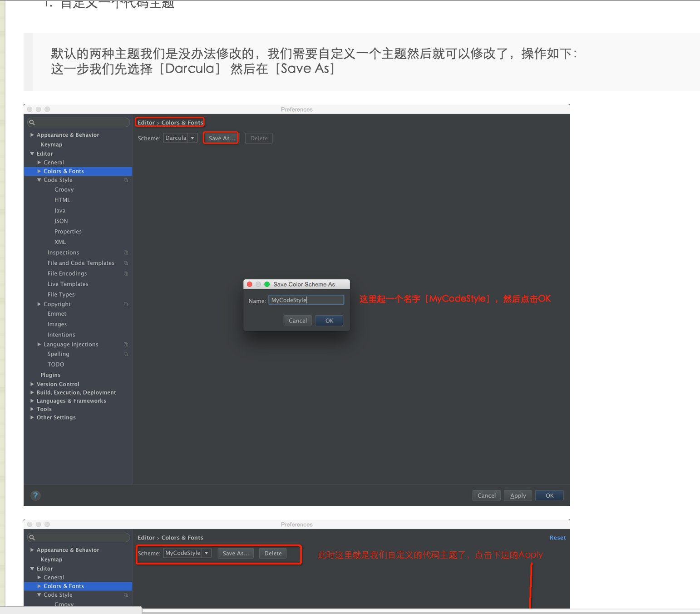The image size is (700, 614).
Task: Expand Appearance & Behavior in Darcula Preferences window
Action: (x=32, y=135)
